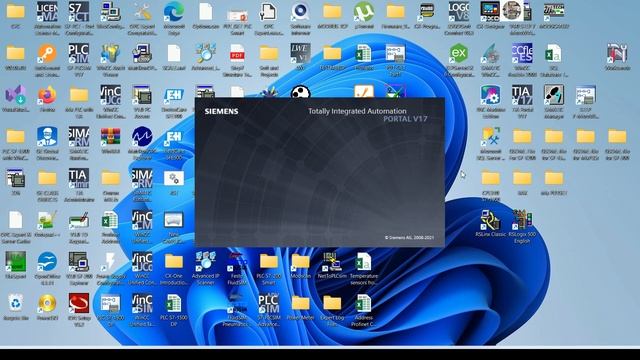
Task: Launch the S7-PCT Port Configuration tool icon
Action: pos(79,12)
